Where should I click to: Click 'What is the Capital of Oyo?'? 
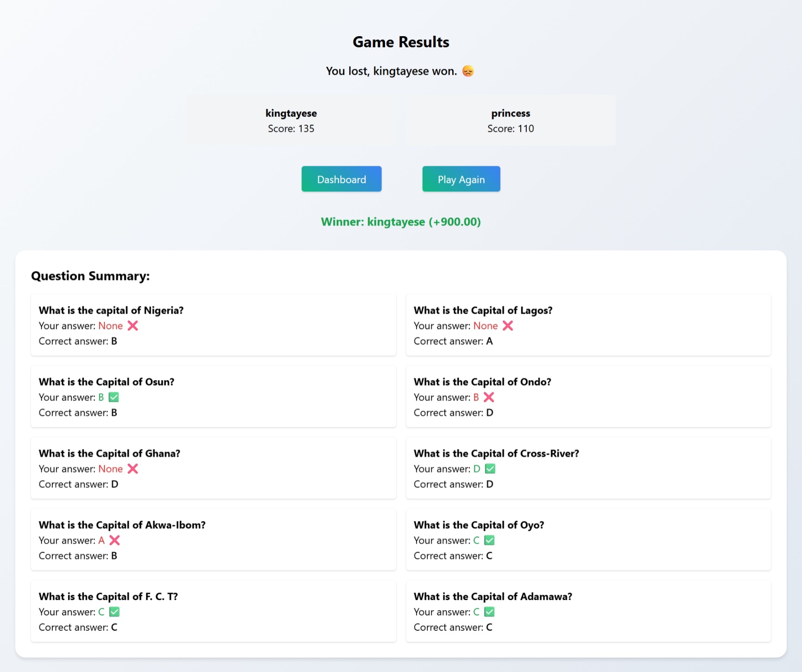click(479, 525)
